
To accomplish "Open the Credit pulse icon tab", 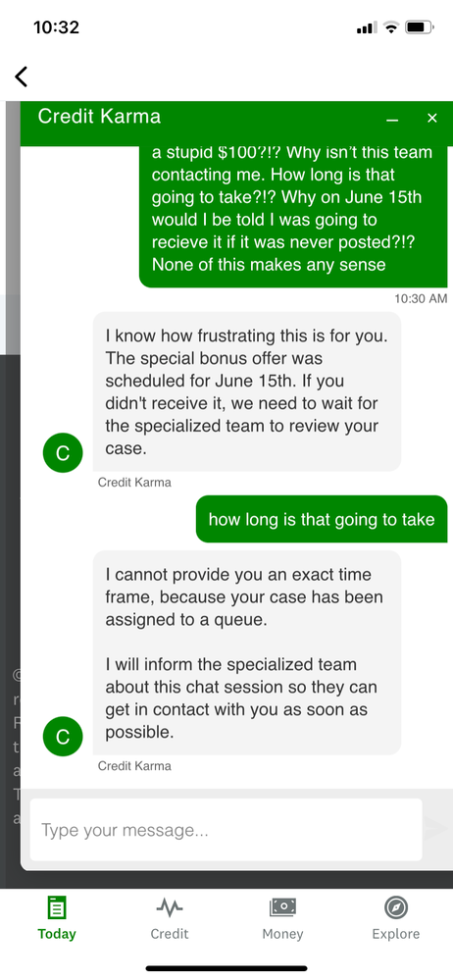I will pos(170,906).
